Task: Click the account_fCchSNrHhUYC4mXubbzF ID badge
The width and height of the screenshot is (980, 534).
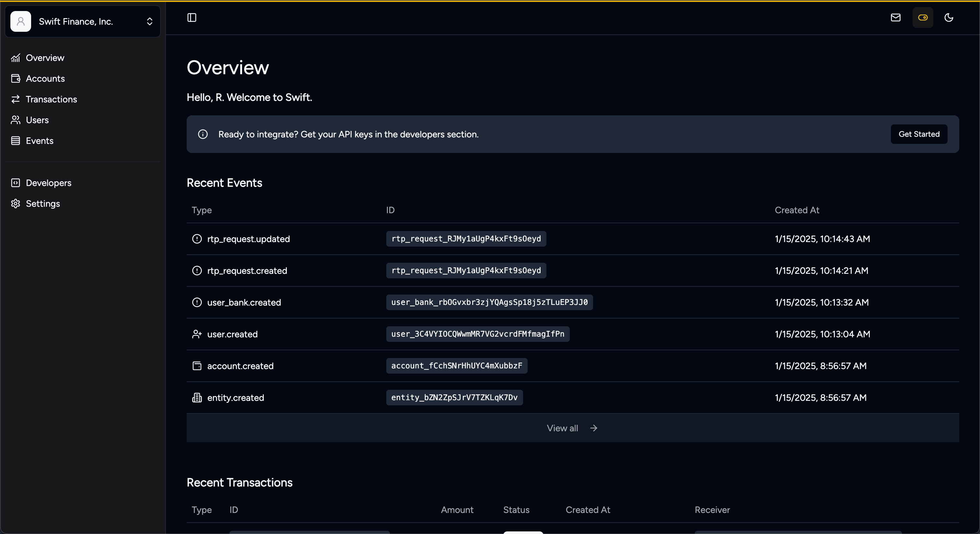Action: 457,366
